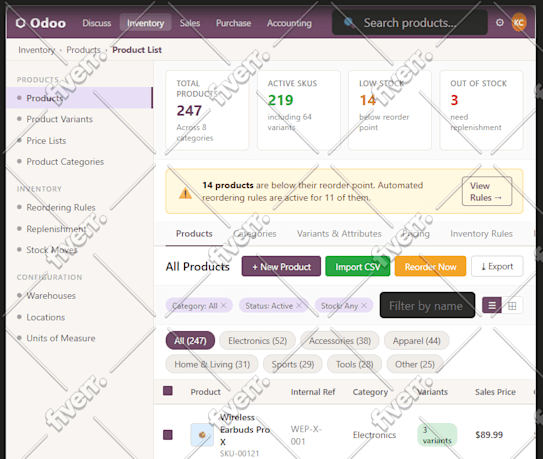The height and width of the screenshot is (459, 543).
Task: Open the Purchase menu
Action: click(233, 23)
